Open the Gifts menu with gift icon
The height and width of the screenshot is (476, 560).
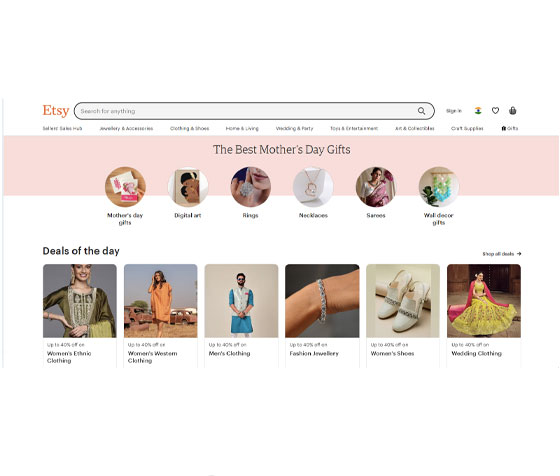click(510, 128)
